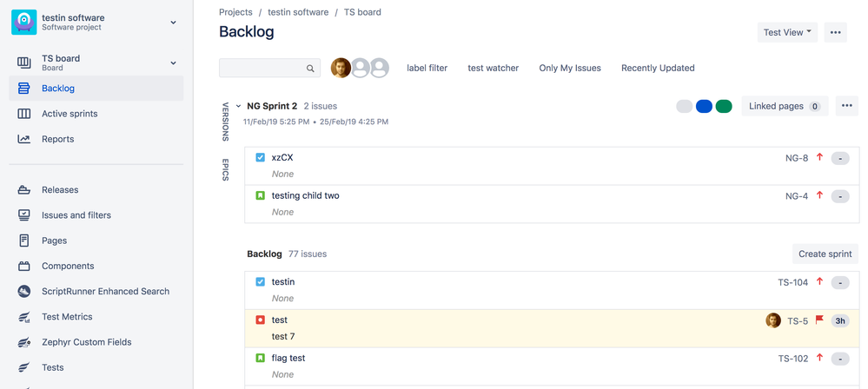
Task: Click the Components icon
Action: click(x=23, y=267)
